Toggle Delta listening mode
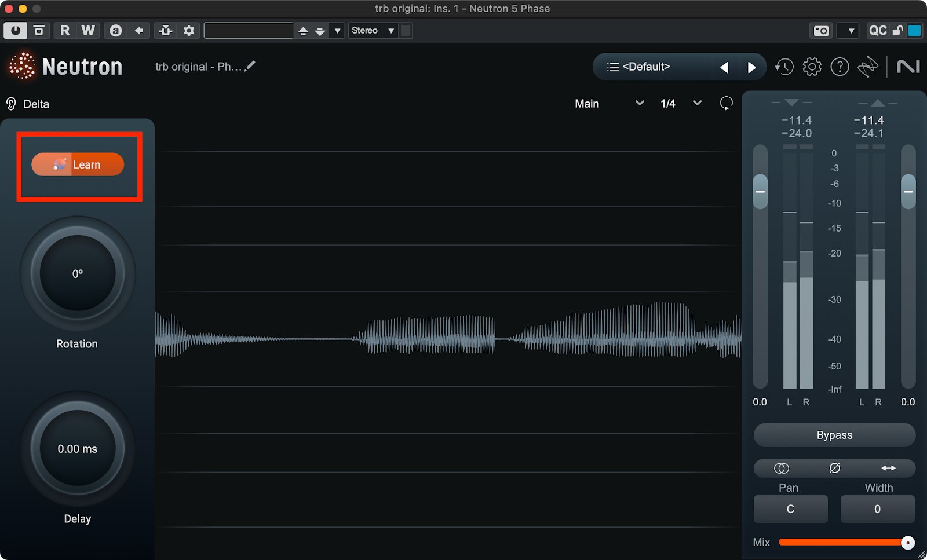927x560 pixels. (x=28, y=104)
